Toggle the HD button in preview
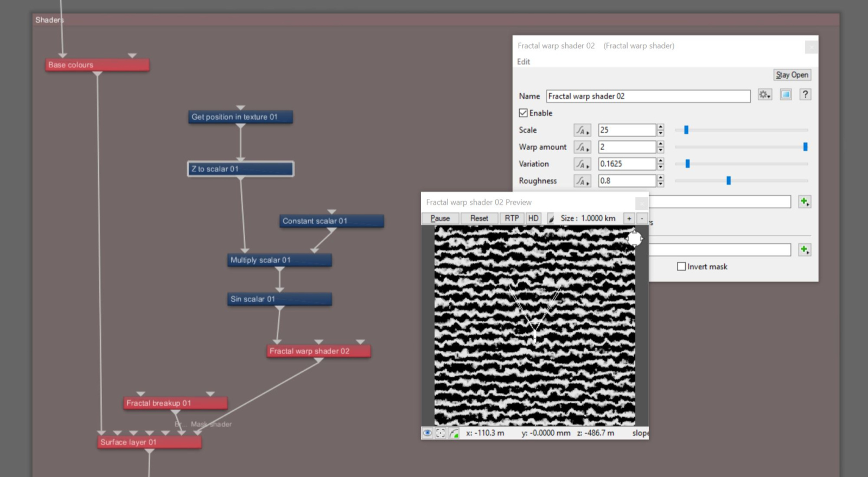 tap(533, 218)
